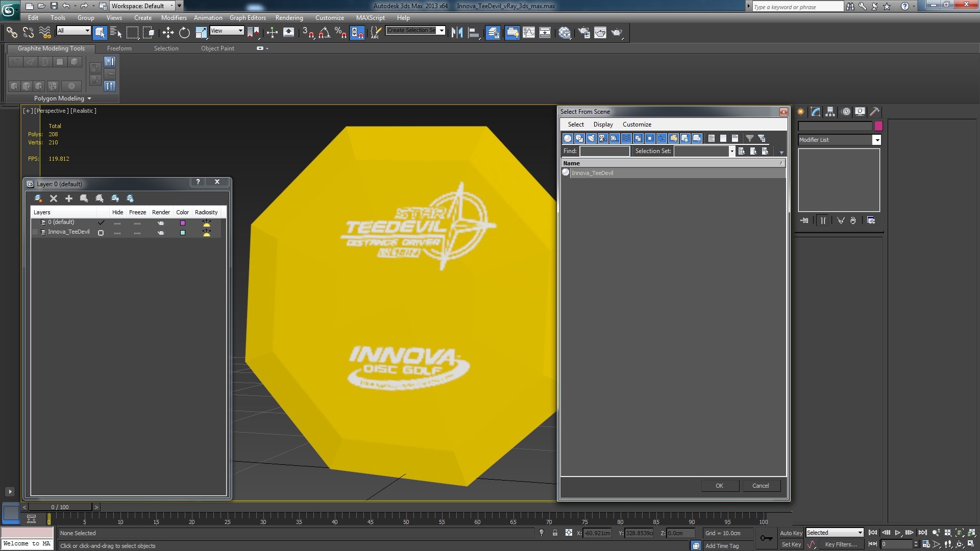The image size is (980, 551).
Task: Toggle Percent Snap in main toolbar
Action: coord(340,33)
